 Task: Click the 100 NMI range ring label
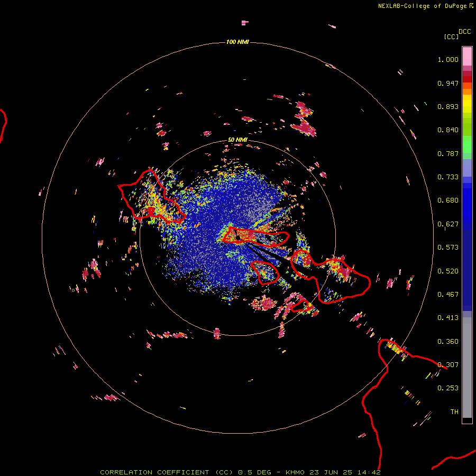click(237, 42)
